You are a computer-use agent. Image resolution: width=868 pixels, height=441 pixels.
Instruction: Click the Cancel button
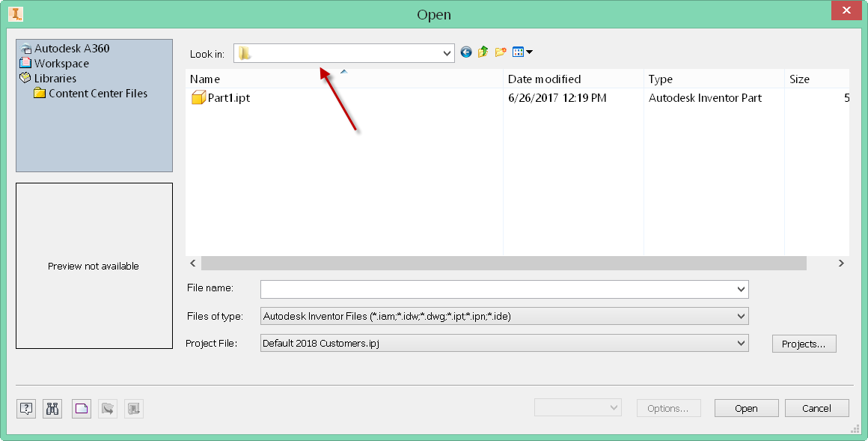(x=816, y=408)
